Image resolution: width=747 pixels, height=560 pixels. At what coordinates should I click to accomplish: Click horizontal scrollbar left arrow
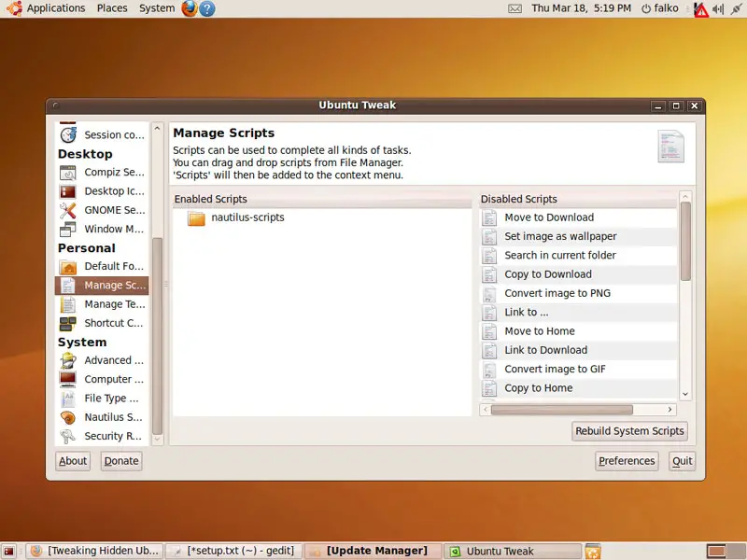point(486,410)
